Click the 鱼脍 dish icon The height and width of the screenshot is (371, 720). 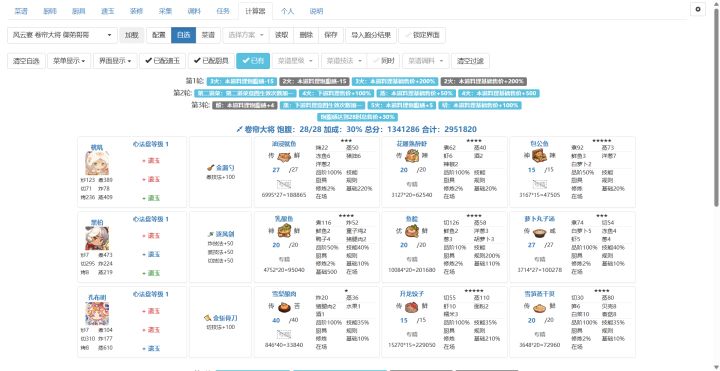pos(412,231)
